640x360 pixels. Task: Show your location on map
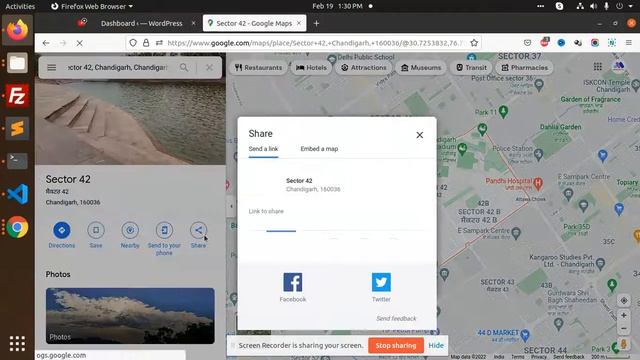tap(624, 301)
